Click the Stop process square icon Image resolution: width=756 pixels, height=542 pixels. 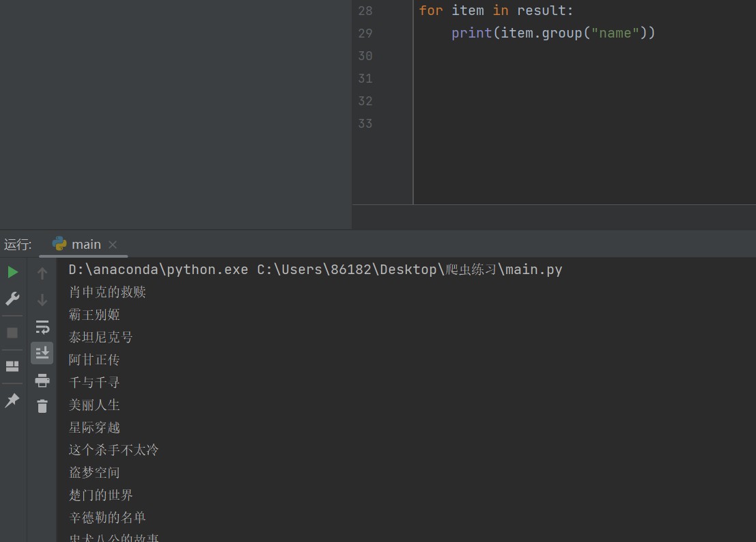pyautogui.click(x=12, y=333)
